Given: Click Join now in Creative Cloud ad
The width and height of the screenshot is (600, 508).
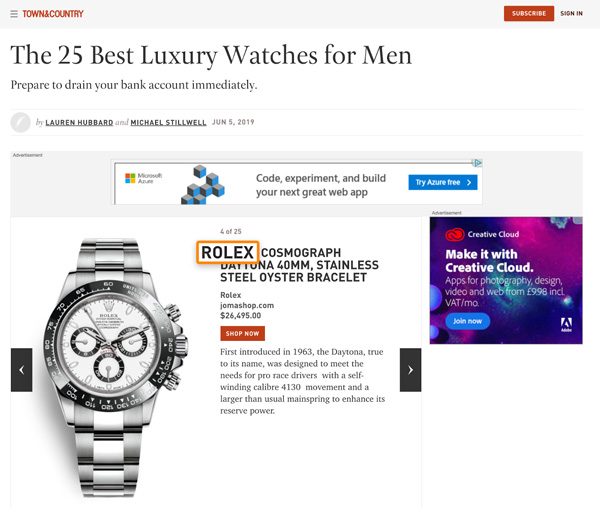Looking at the screenshot, I should point(467,321).
